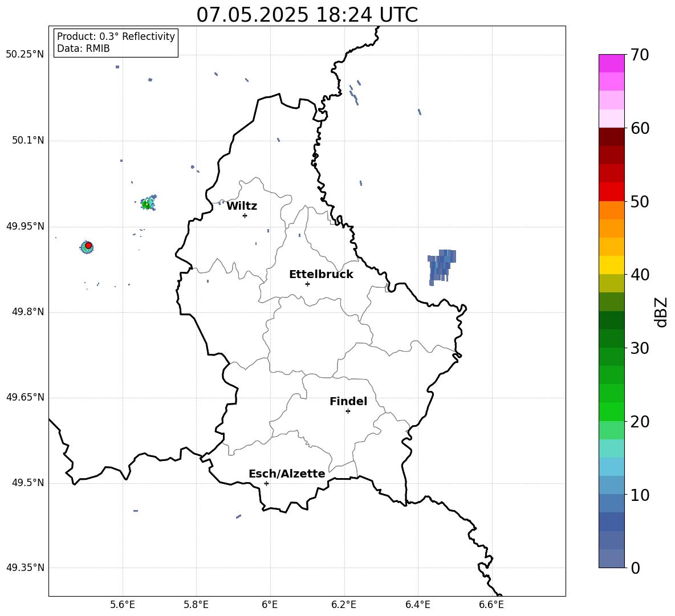Image resolution: width=675 pixels, height=616 pixels.
Task: Pick the magenta swatch at top of colorbar
Action: click(612, 63)
